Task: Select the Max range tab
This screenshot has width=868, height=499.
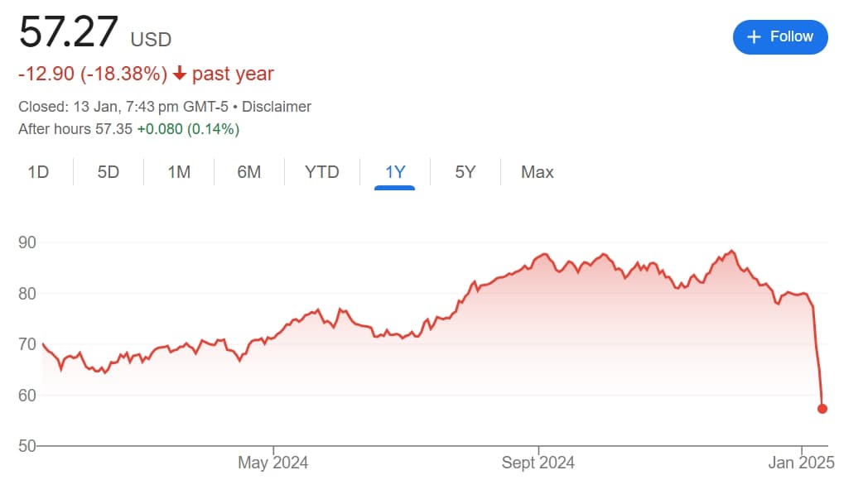Action: pyautogui.click(x=537, y=172)
